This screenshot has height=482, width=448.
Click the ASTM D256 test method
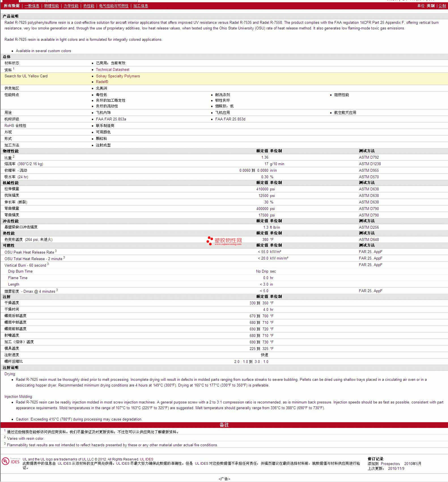[369, 227]
